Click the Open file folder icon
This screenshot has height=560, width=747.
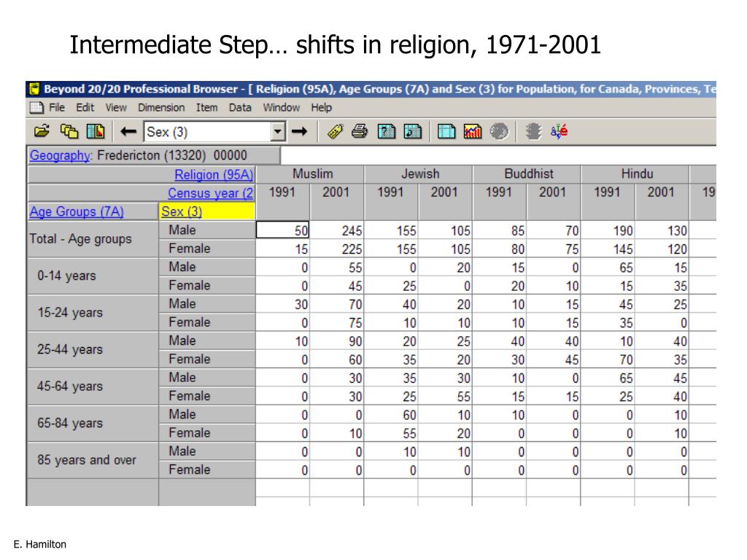point(42,131)
